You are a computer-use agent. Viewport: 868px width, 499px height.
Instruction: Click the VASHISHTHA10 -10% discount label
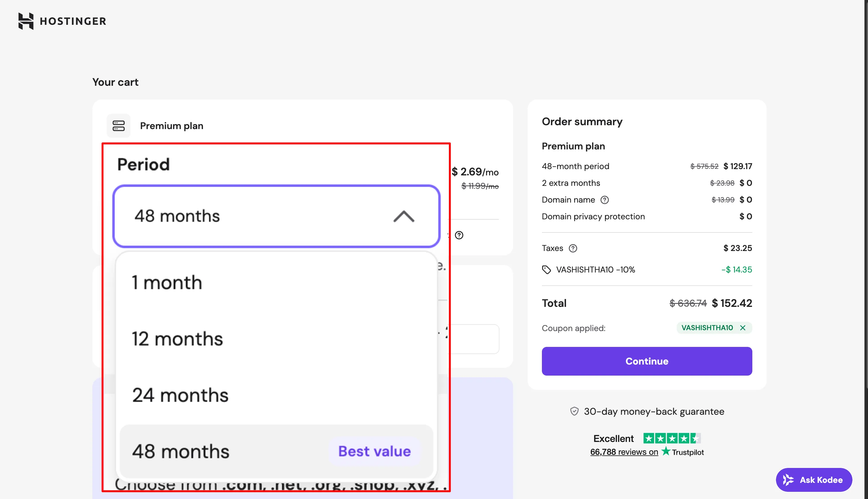coord(595,270)
